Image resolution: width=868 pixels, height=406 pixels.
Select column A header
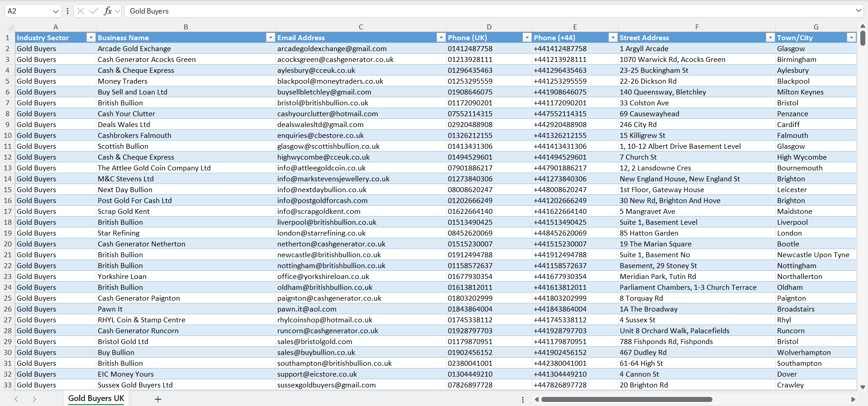tap(56, 27)
